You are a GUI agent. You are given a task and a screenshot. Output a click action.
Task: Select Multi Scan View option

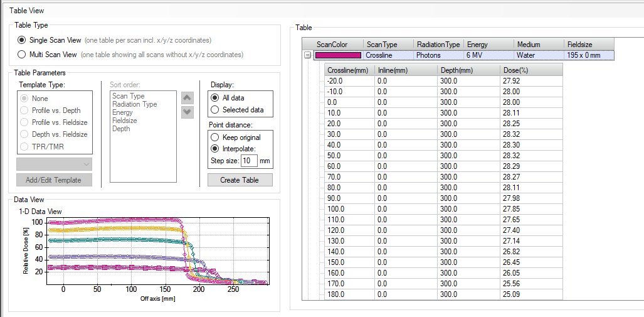[x=23, y=55]
